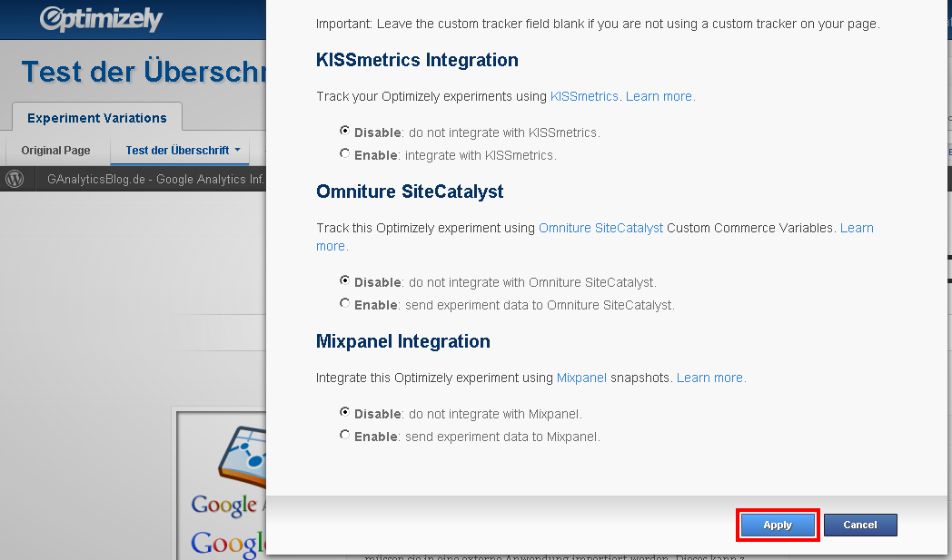Click the Mixpanel Integration heading
The height and width of the screenshot is (560, 952).
(403, 341)
